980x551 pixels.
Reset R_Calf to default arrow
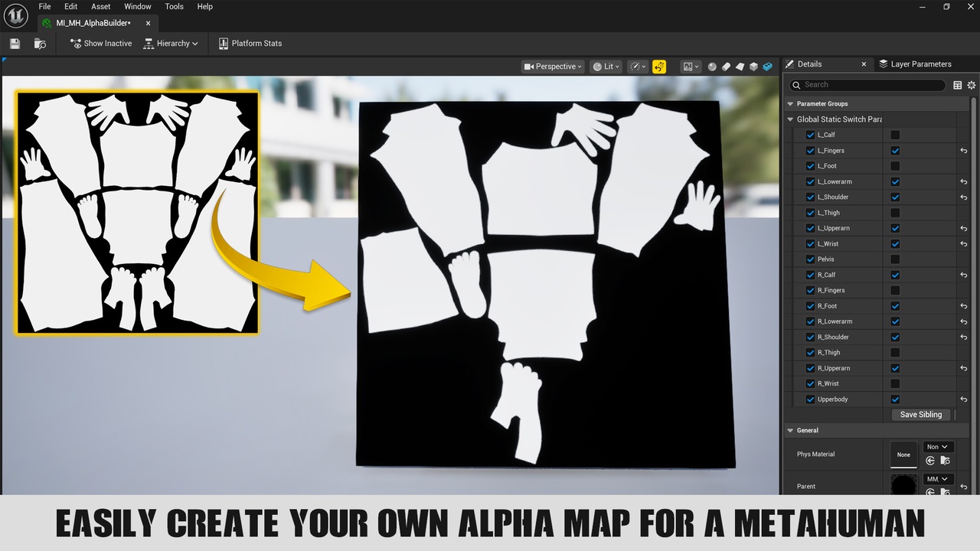964,275
